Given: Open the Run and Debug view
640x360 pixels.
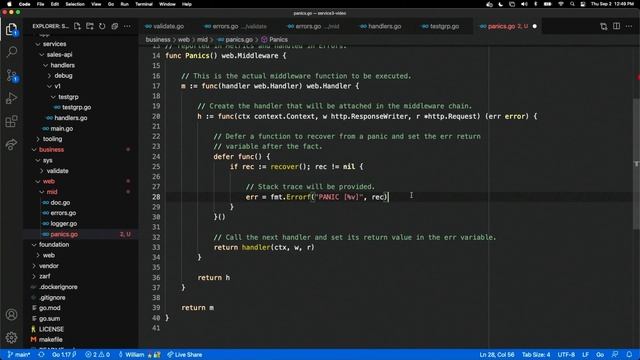Looking at the screenshot, I should pyautogui.click(x=11, y=98).
